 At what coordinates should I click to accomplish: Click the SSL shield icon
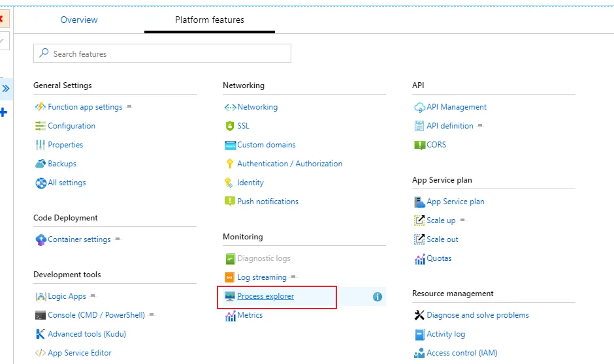(230, 126)
